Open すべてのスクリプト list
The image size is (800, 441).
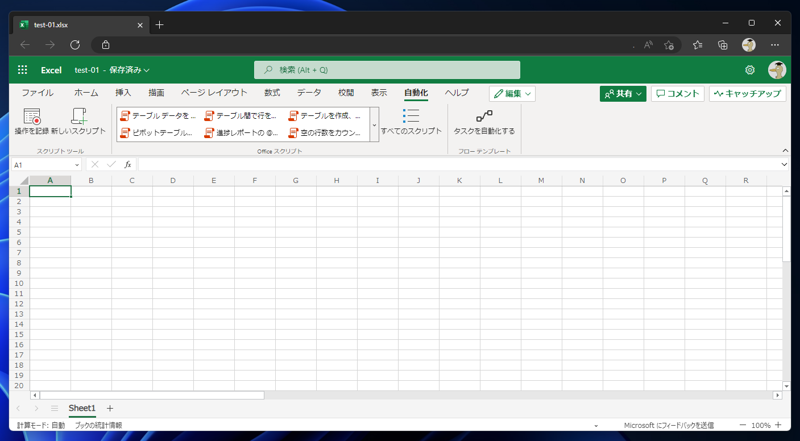[x=411, y=121]
